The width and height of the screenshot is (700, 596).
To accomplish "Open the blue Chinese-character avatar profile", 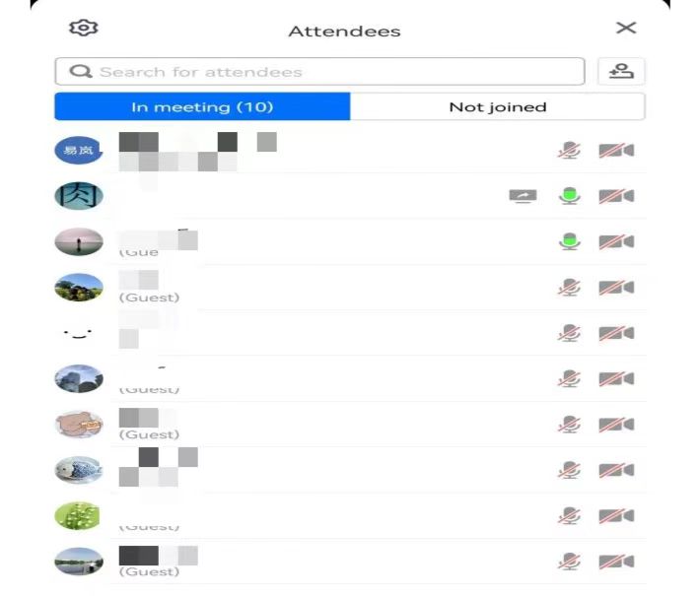I will 79,151.
